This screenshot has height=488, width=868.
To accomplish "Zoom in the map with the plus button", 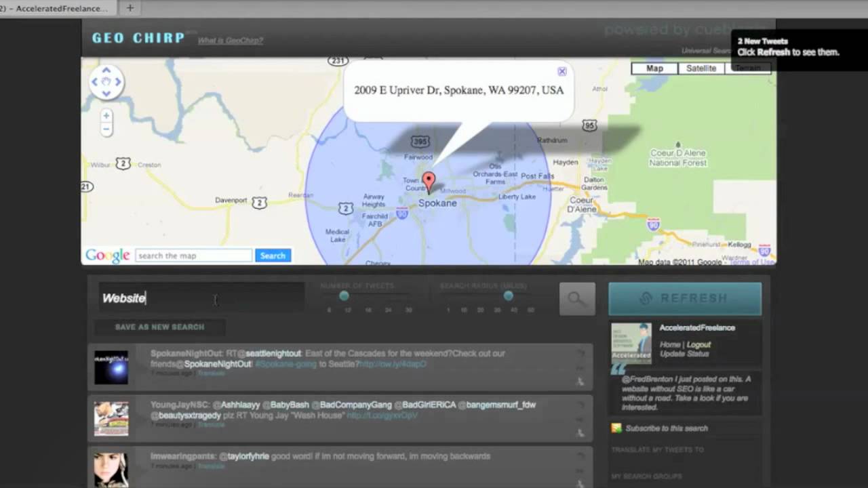I will point(106,116).
